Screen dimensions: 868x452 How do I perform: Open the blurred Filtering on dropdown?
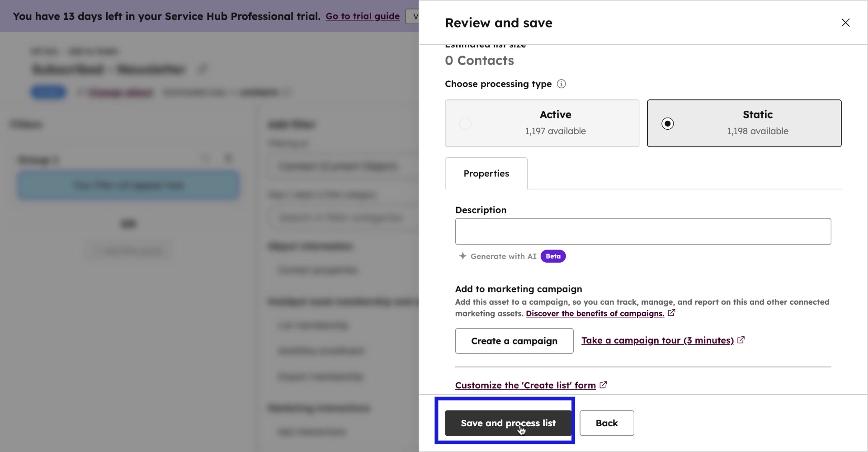(x=339, y=166)
